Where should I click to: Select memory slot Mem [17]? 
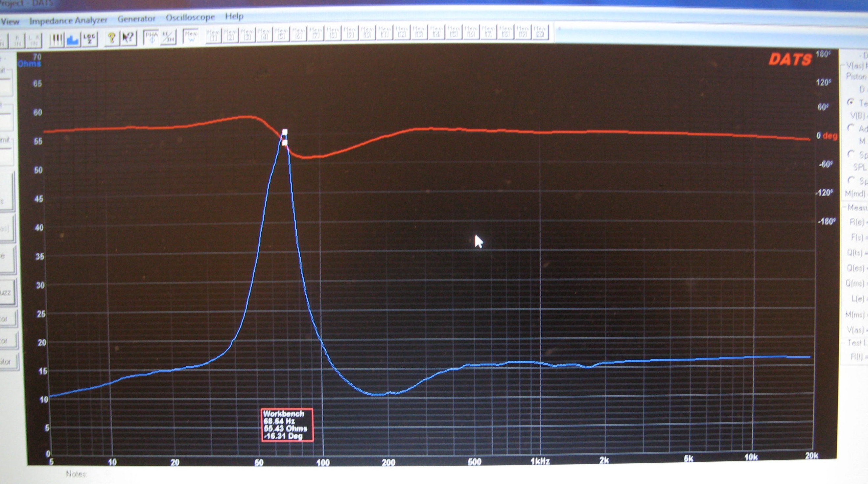(x=488, y=31)
